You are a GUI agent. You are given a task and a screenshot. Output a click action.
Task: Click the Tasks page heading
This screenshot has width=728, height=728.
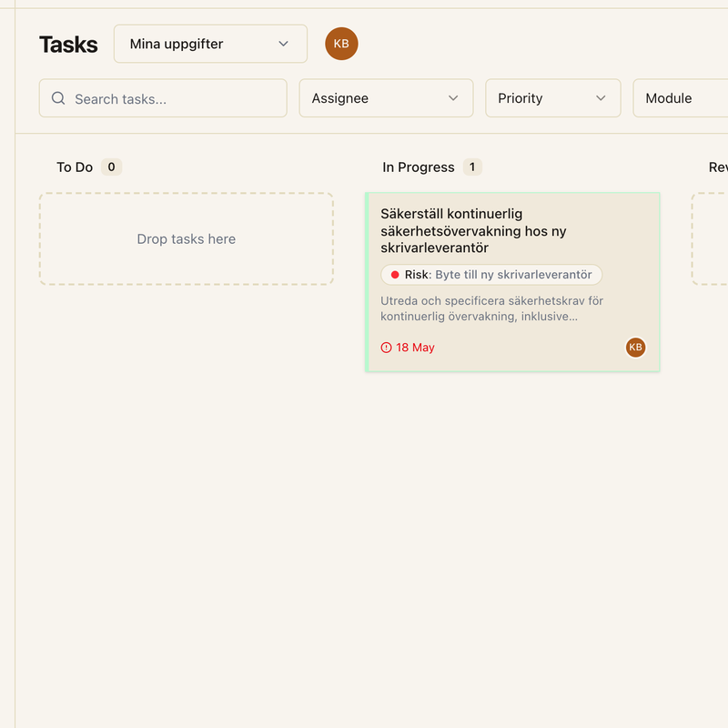click(x=68, y=45)
